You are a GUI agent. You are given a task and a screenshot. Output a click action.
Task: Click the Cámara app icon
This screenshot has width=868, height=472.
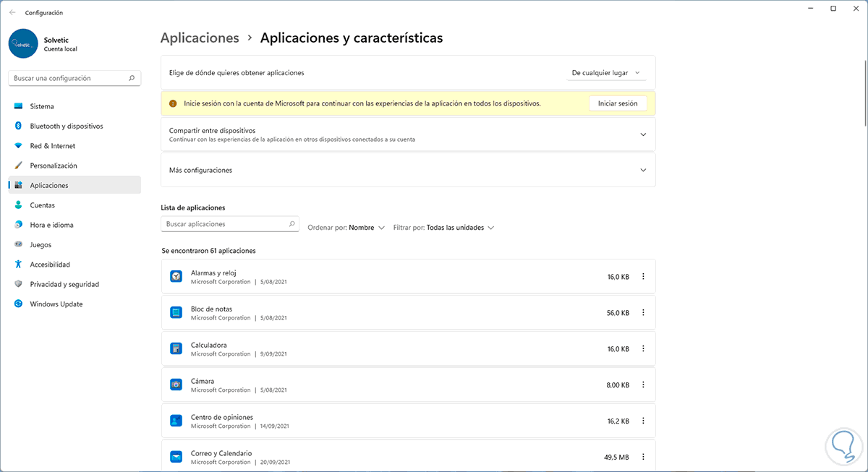pos(176,385)
